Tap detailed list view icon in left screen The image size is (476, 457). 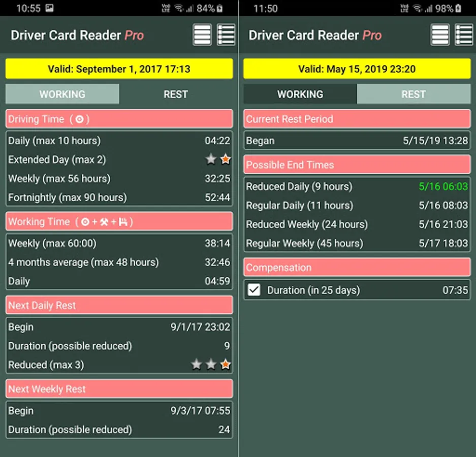pos(226,35)
